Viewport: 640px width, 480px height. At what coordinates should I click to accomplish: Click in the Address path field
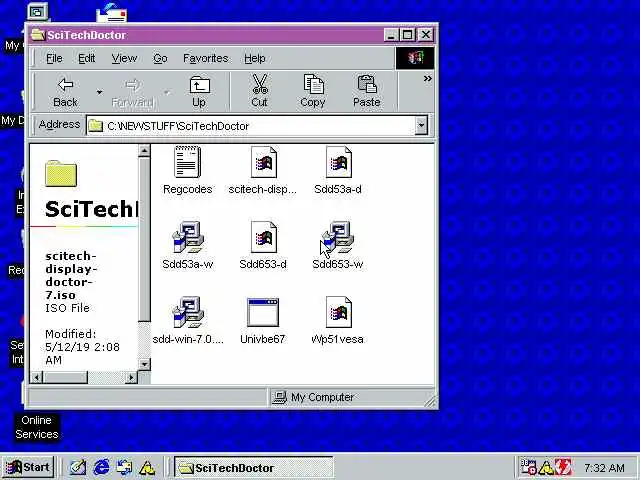[x=251, y=125]
